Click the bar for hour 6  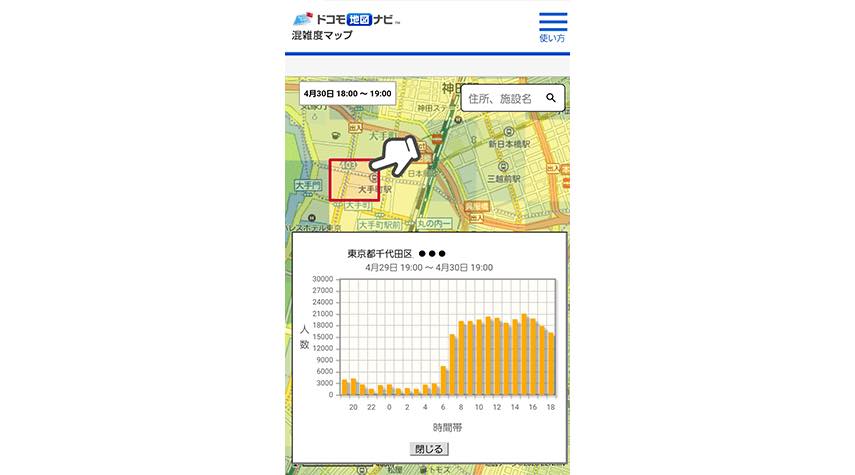click(x=444, y=380)
